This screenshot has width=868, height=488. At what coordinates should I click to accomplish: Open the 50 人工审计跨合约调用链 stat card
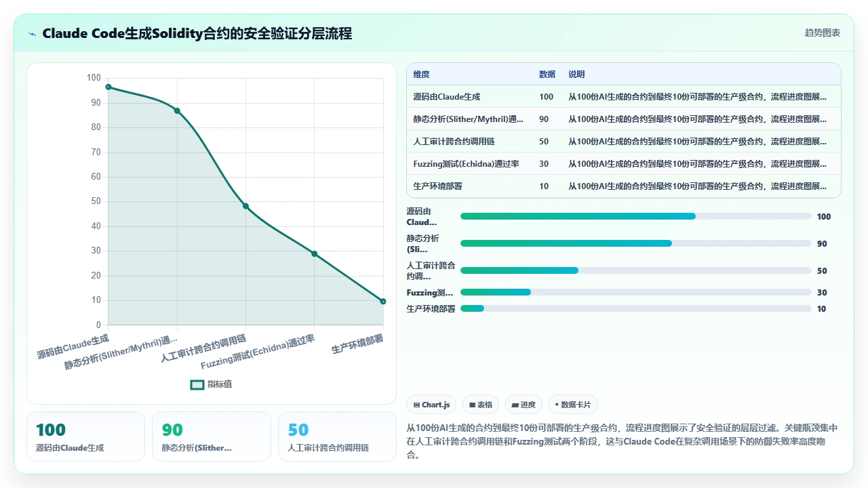point(337,436)
